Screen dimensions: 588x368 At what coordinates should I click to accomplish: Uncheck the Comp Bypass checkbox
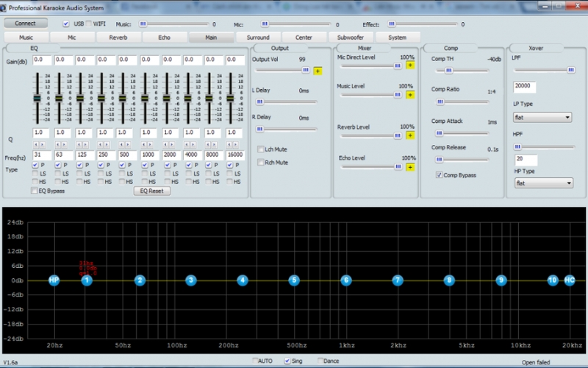[439, 175]
